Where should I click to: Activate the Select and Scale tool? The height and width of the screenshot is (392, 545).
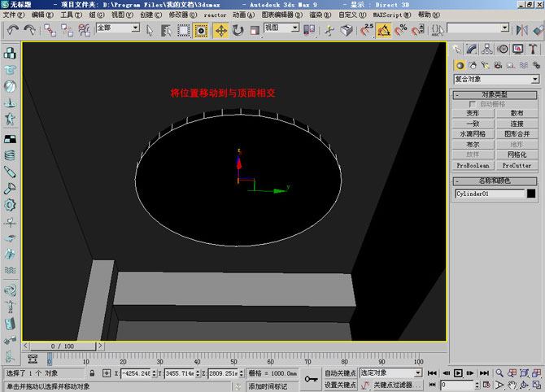click(x=255, y=31)
